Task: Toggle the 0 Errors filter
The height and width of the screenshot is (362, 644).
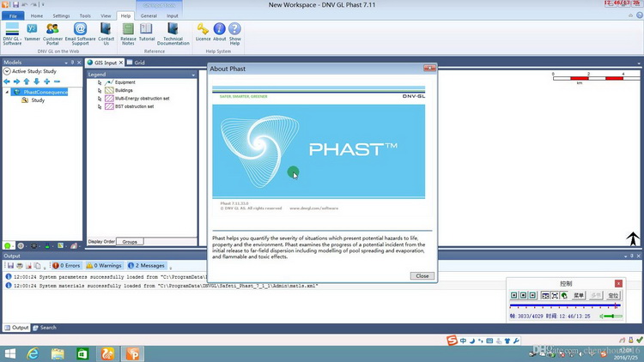Action: click(66, 266)
